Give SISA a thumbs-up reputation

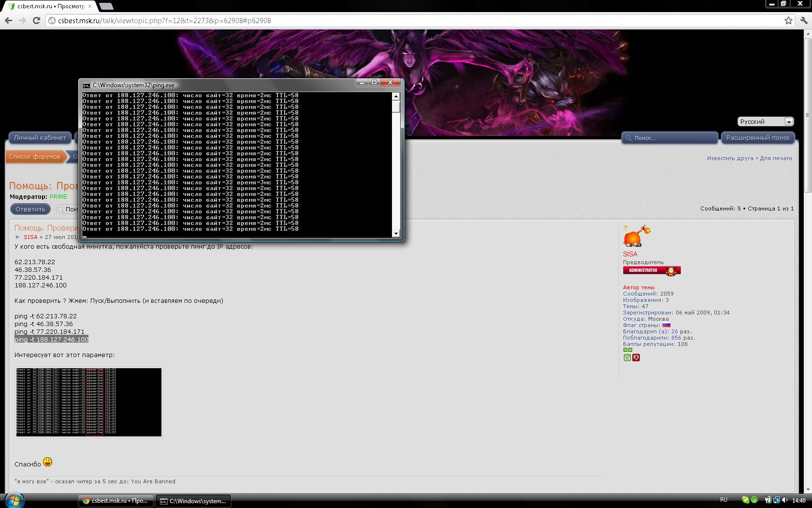point(627,358)
